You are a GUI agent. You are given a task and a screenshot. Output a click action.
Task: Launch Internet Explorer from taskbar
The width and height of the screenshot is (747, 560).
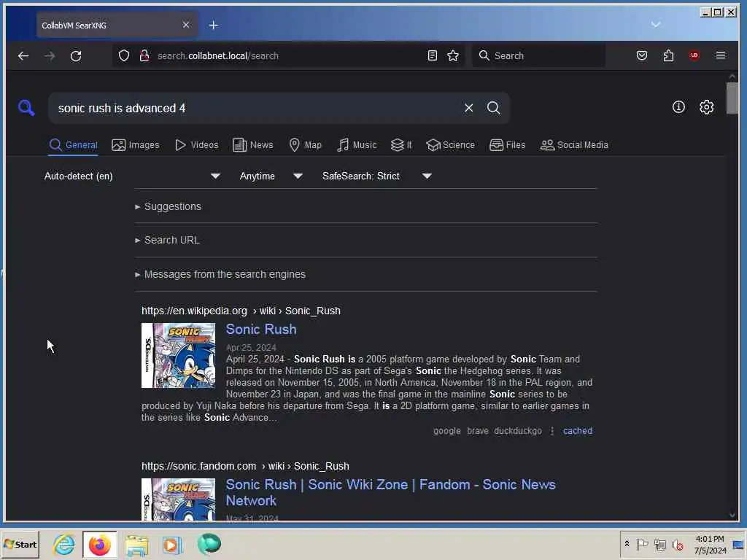(64, 544)
